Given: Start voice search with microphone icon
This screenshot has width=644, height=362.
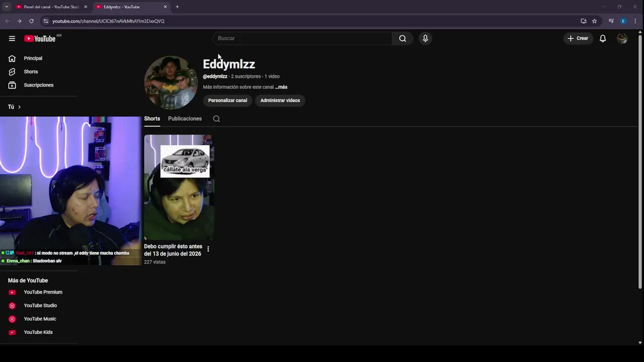Looking at the screenshot, I should 425,39.
